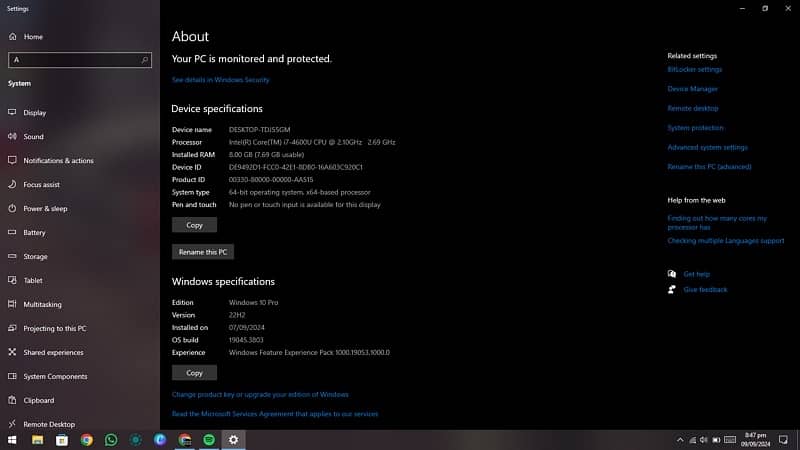Open See details in Windows Security

tap(220, 80)
